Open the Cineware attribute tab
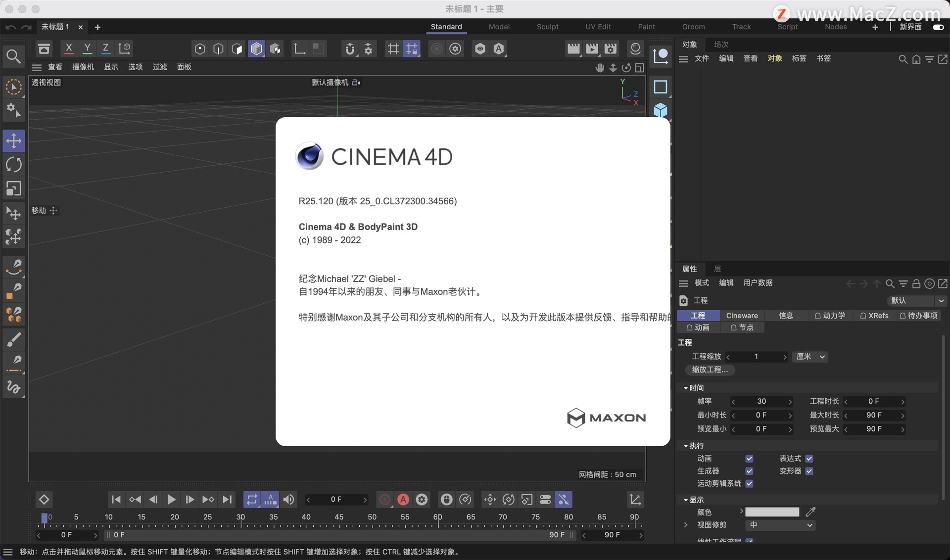950x560 pixels. [742, 316]
